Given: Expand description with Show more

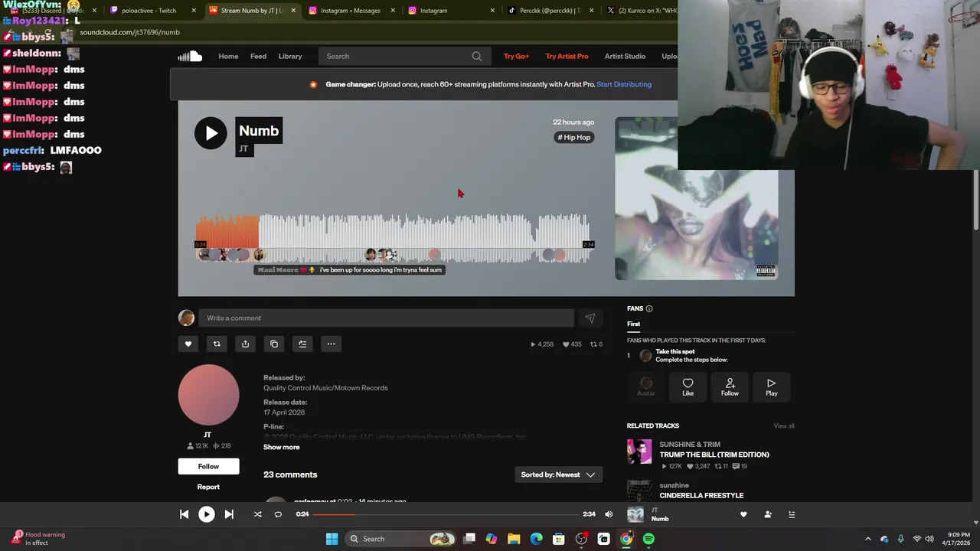Looking at the screenshot, I should coord(282,447).
